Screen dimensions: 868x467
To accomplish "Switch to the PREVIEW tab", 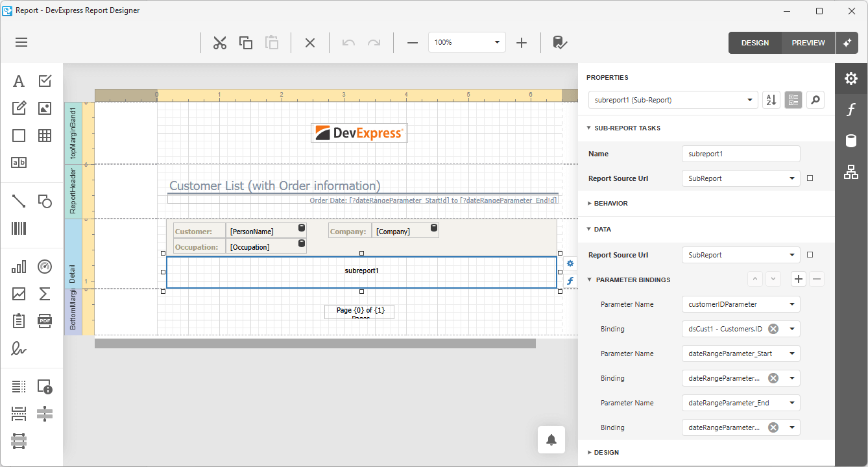I will (x=808, y=42).
